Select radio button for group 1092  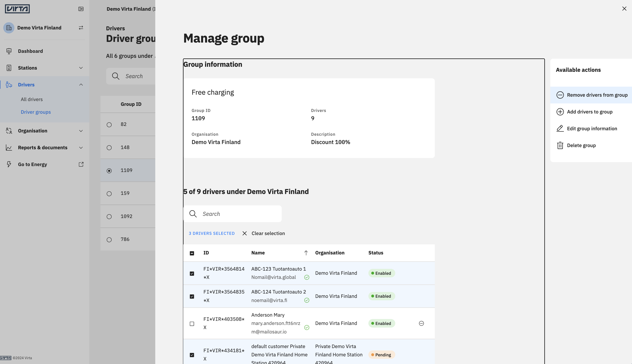(x=109, y=216)
